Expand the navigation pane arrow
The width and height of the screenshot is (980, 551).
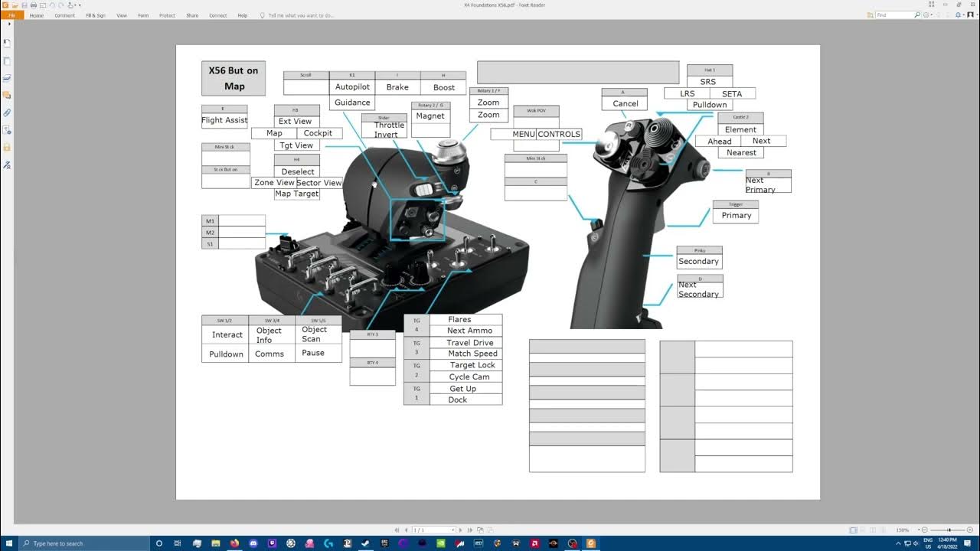click(8, 24)
